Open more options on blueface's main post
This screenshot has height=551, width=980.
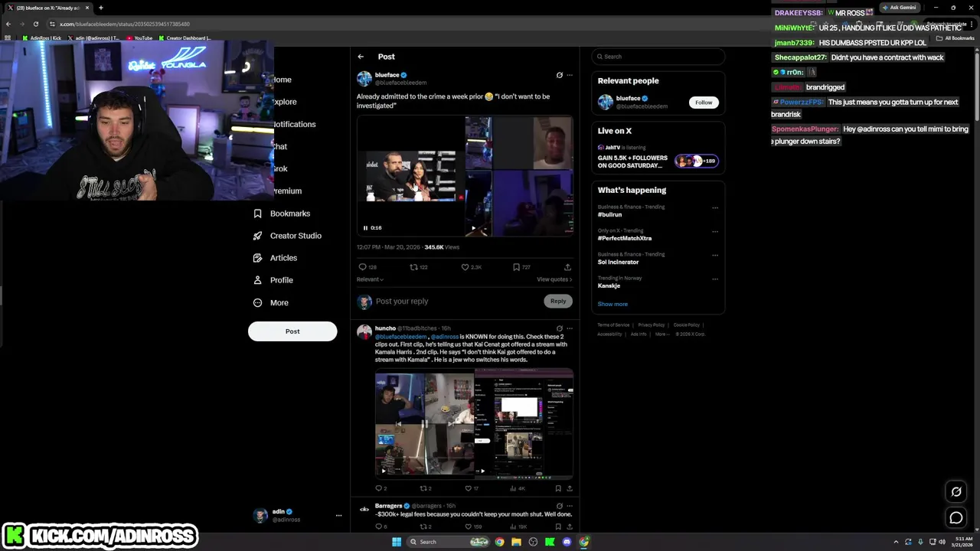(x=570, y=75)
